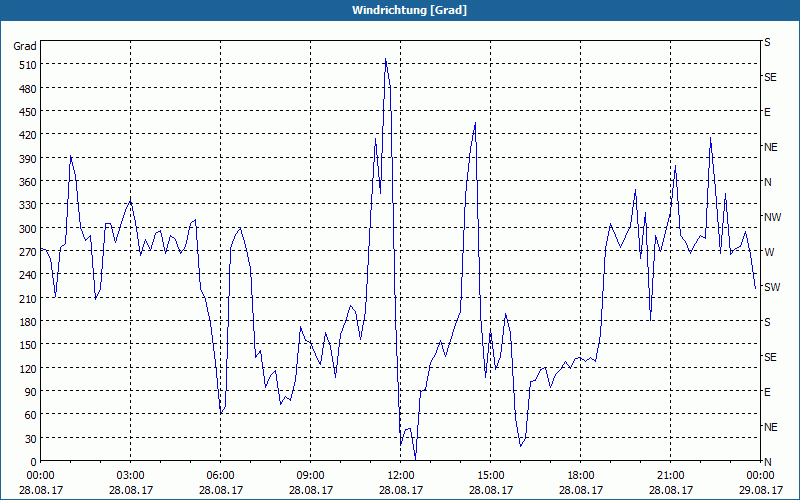Click the 00:00 label above 29.08.17
The height and width of the screenshot is (500, 800).
(x=760, y=476)
